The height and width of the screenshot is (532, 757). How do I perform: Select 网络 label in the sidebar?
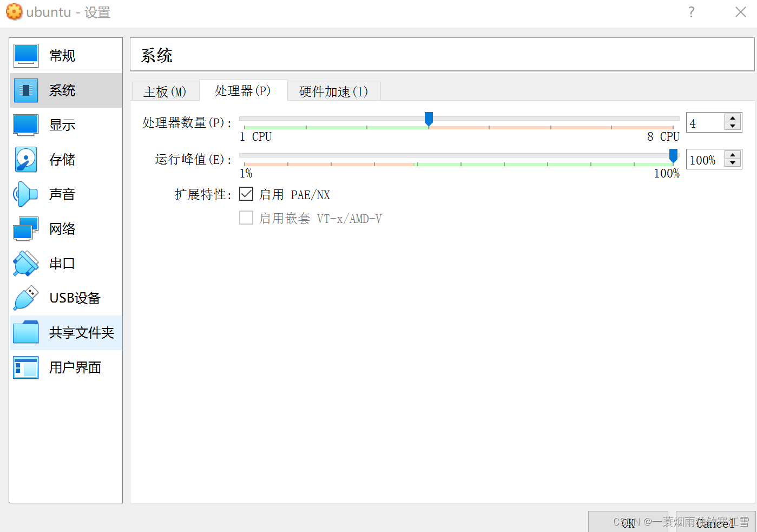pyautogui.click(x=62, y=229)
